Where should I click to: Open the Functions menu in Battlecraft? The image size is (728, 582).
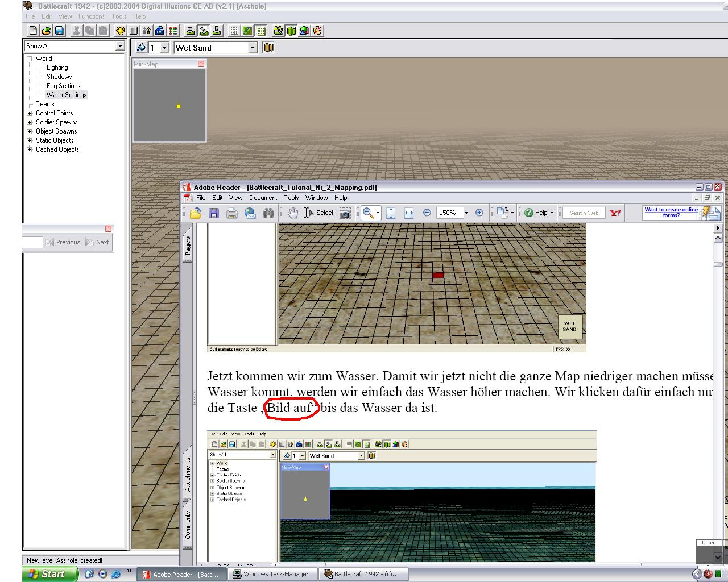tap(92, 16)
